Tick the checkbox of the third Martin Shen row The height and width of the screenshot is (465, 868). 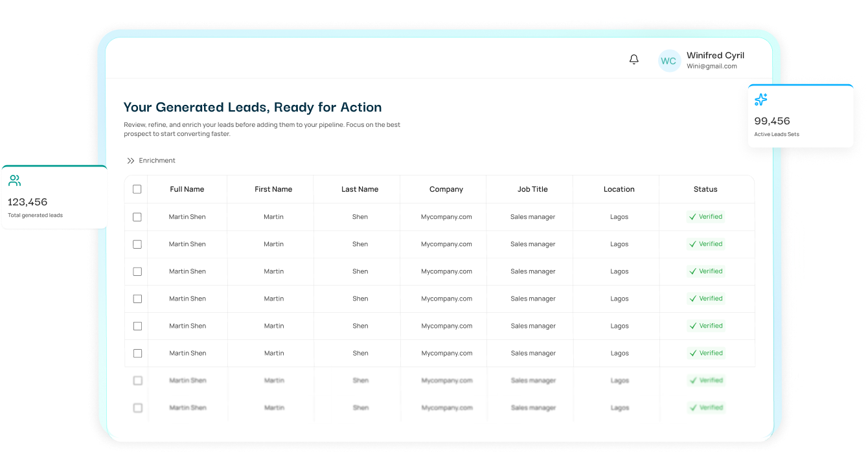137,271
